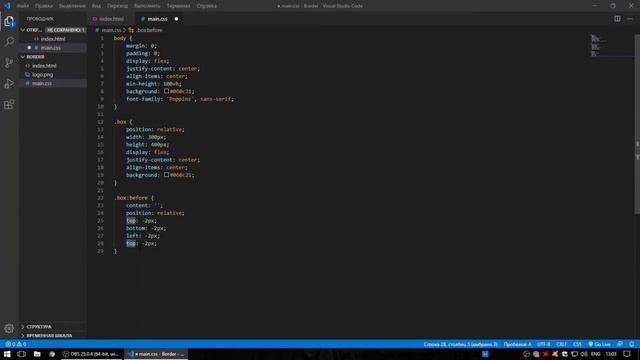Change encoding via UTF-8 status item
The width and height of the screenshot is (640, 360).
(x=543, y=344)
